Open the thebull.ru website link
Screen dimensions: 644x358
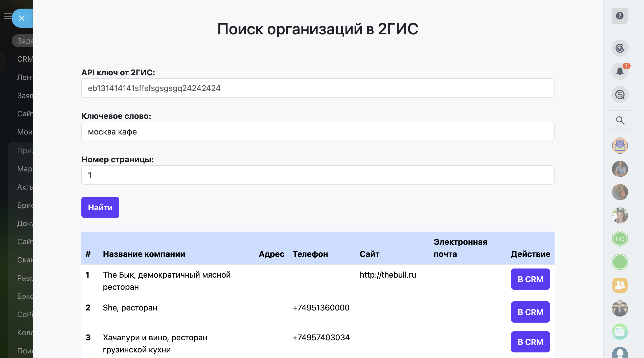(388, 275)
